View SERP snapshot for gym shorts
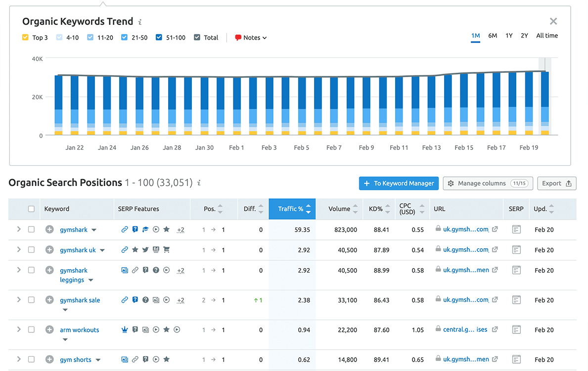The width and height of the screenshot is (588, 371). pyautogui.click(x=516, y=359)
